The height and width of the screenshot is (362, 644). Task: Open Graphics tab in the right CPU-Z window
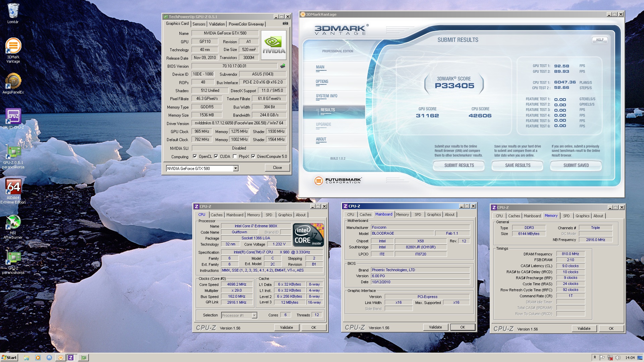[582, 216]
